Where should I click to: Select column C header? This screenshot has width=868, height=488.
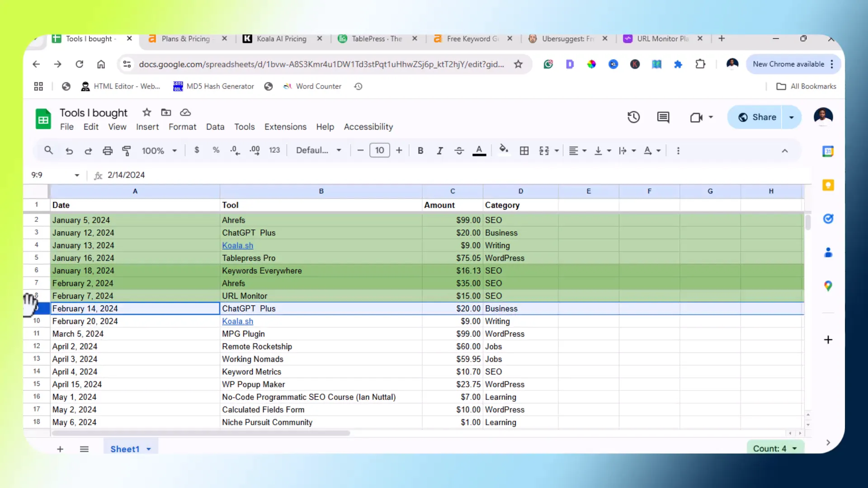453,191
